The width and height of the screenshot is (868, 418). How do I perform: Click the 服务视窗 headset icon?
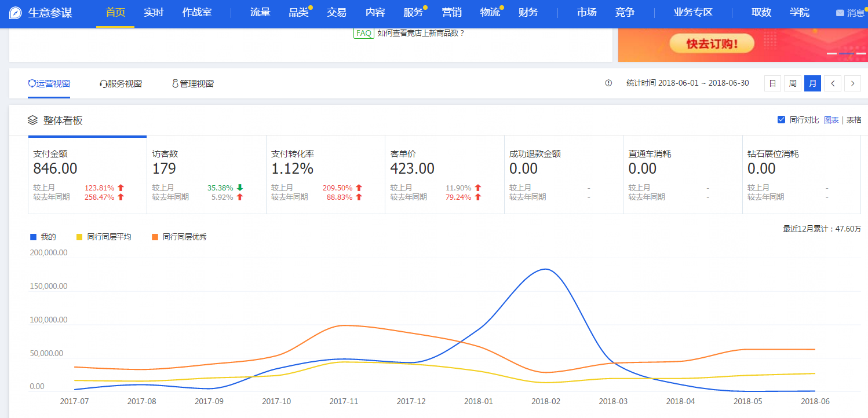point(104,84)
